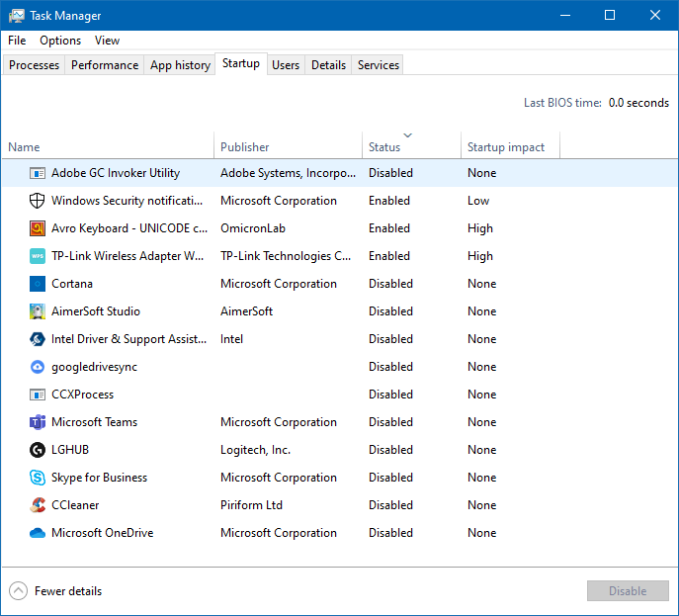Click the CCleaner icon
Screen dimensions: 679x616
click(38, 505)
